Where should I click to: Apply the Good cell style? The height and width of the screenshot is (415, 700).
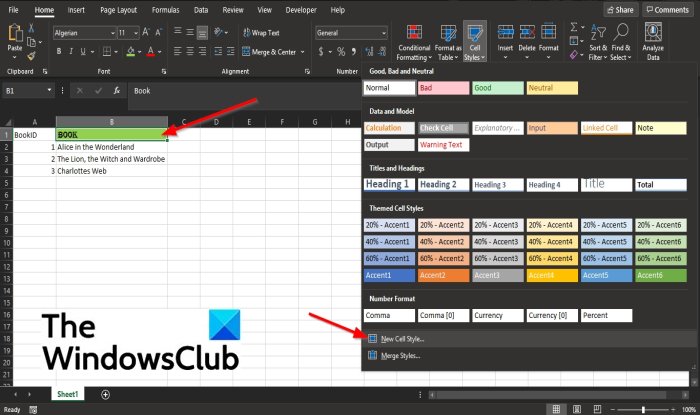498,88
